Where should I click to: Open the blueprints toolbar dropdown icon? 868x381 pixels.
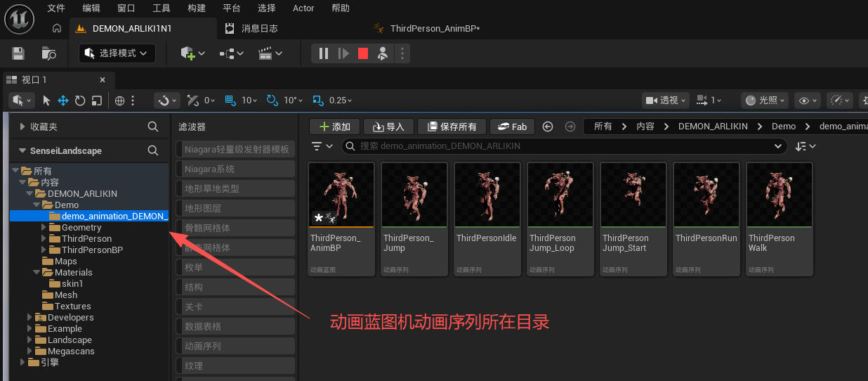231,53
